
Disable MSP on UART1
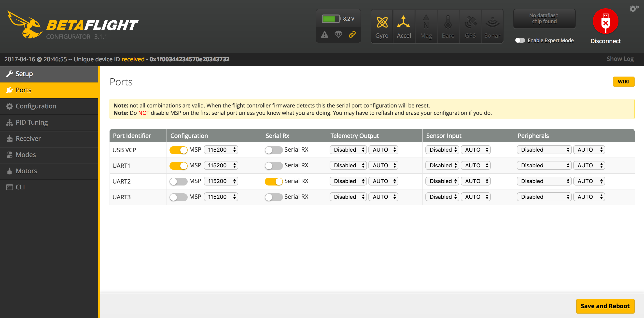point(178,166)
